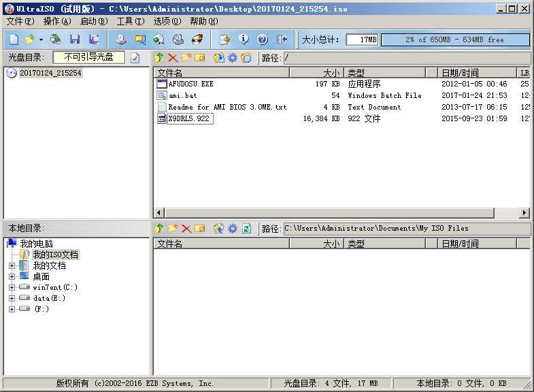534x392 pixels.
Task: Select the AFUDOSU.EXE file
Action: pos(190,84)
